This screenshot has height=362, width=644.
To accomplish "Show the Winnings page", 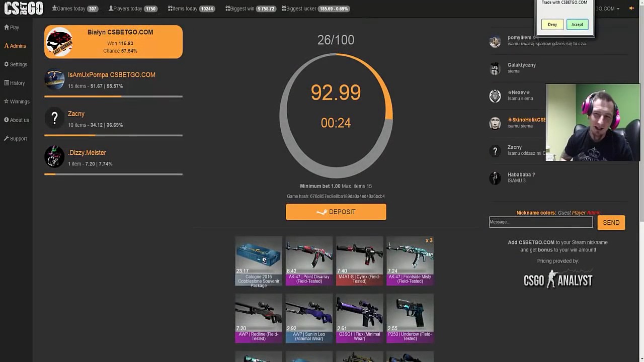I will [17, 102].
